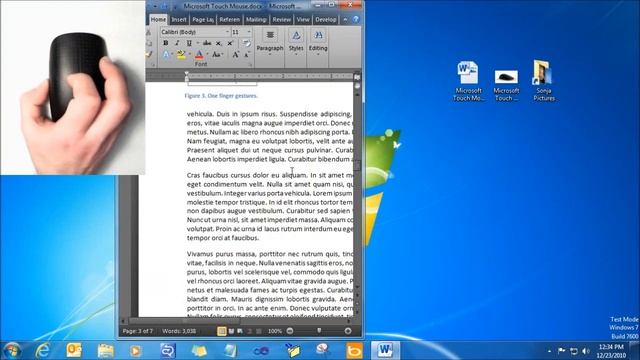Apply italic formatting in Word ribbon
This screenshot has height=360, width=640.
click(177, 43)
